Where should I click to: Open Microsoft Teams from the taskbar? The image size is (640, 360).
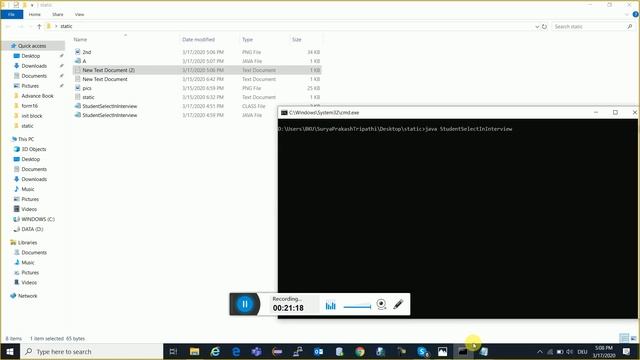[256, 351]
